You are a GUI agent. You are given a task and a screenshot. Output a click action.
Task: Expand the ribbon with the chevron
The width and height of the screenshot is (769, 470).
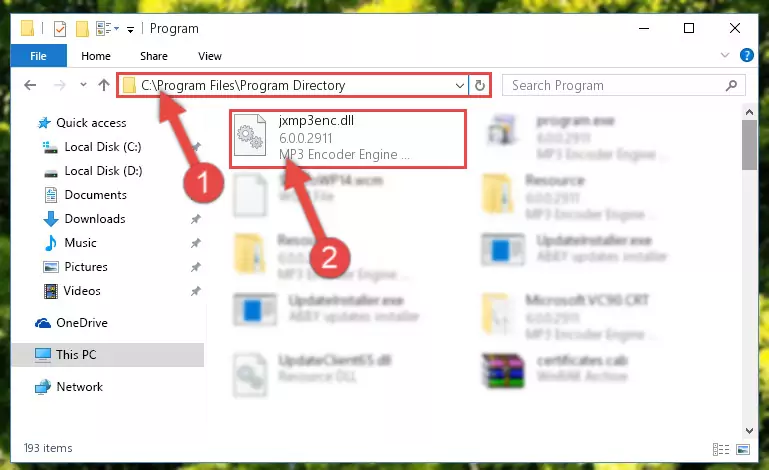click(x=724, y=55)
